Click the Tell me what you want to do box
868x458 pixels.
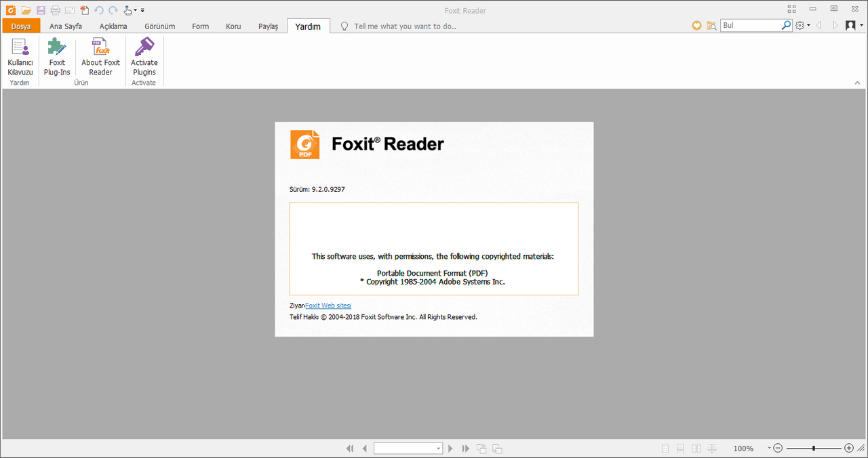coord(405,26)
